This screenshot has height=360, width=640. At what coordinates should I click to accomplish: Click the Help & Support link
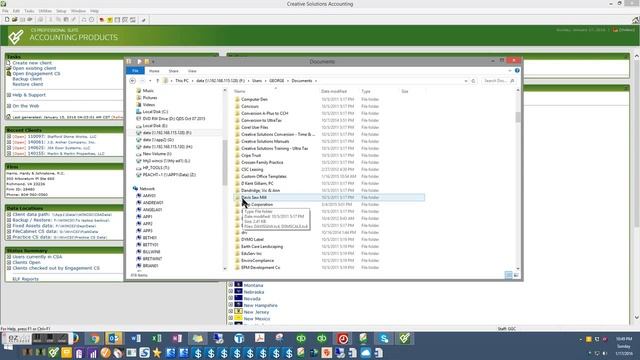[x=29, y=95]
